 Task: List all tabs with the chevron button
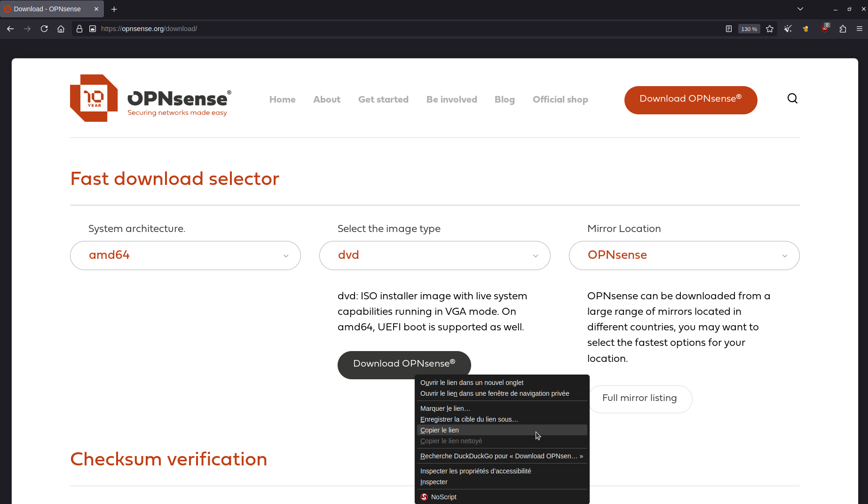(x=800, y=9)
